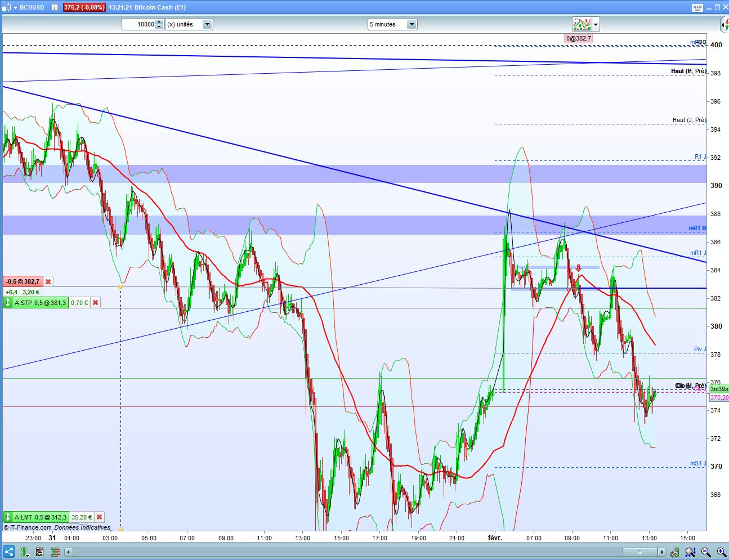Screen dimensions: 729x560
Task: Click the left arrow of horizontal scrollbar
Action: (x=69, y=552)
